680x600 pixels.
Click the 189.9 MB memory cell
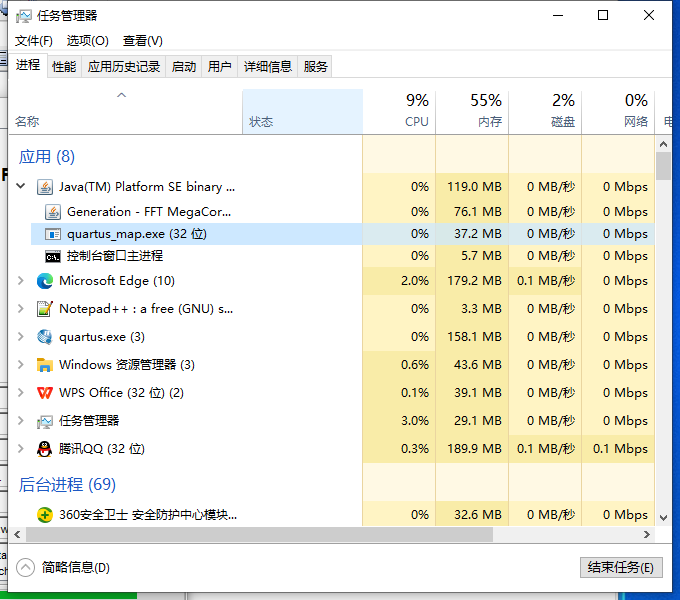coord(474,449)
